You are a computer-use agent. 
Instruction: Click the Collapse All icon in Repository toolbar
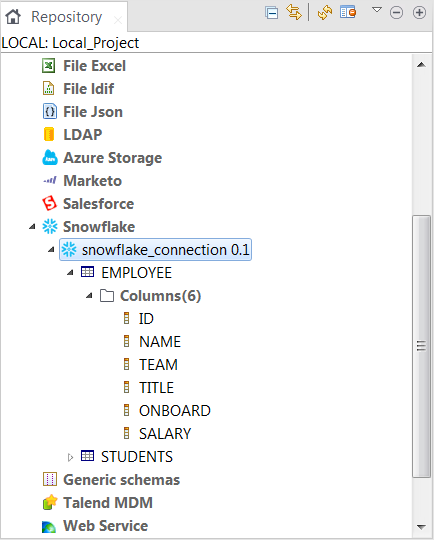coord(272,13)
